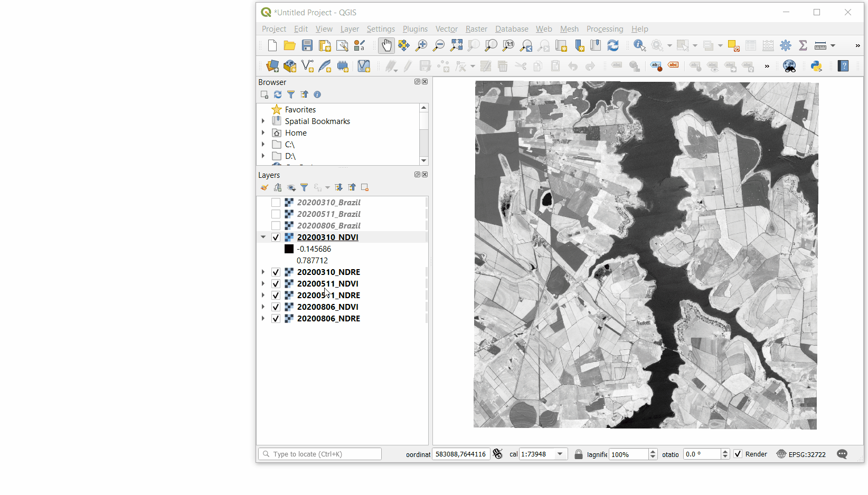Viewport: 868px width, 495px height.
Task: Click the Refresh map icon
Action: coord(613,46)
